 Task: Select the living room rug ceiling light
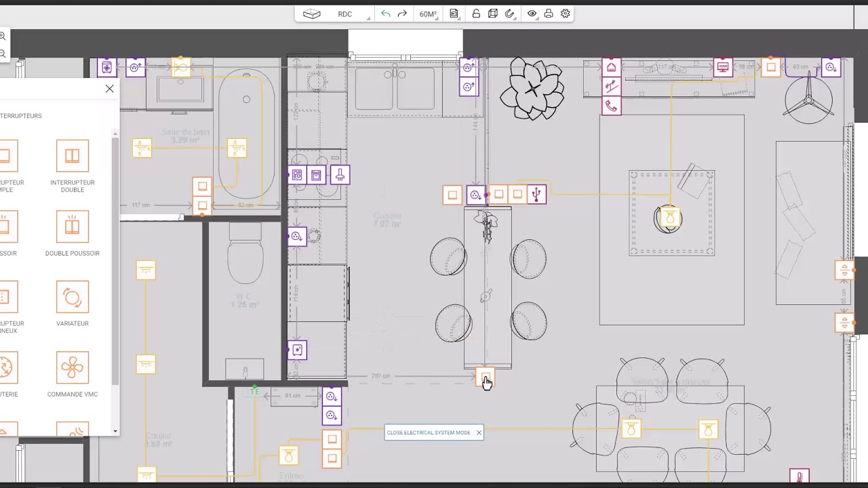670,217
